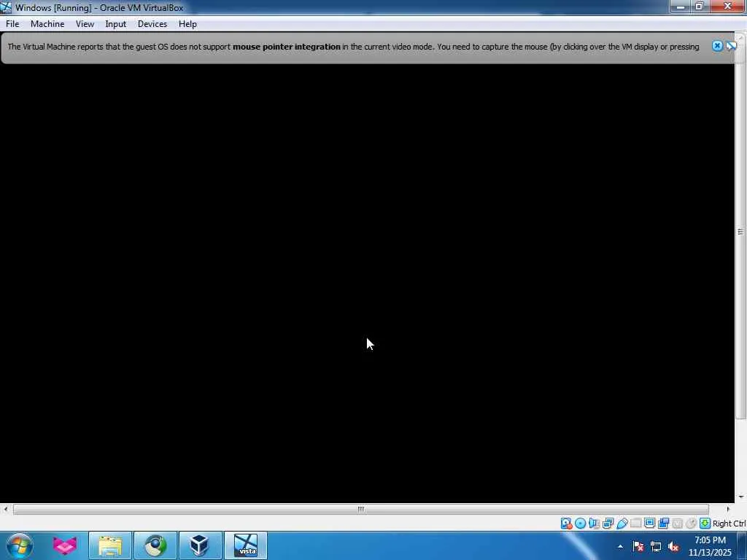Screen dimensions: 747x560
Task: Click the greyed-out virtualization features status icon
Action: point(677,524)
